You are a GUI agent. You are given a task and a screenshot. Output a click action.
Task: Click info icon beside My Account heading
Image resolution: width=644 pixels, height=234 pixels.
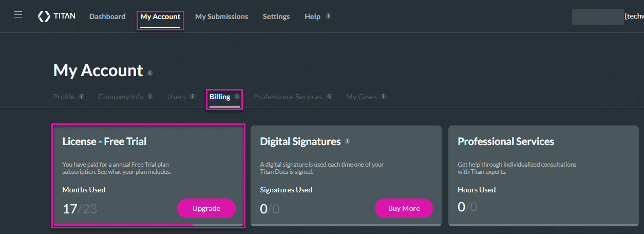[150, 73]
